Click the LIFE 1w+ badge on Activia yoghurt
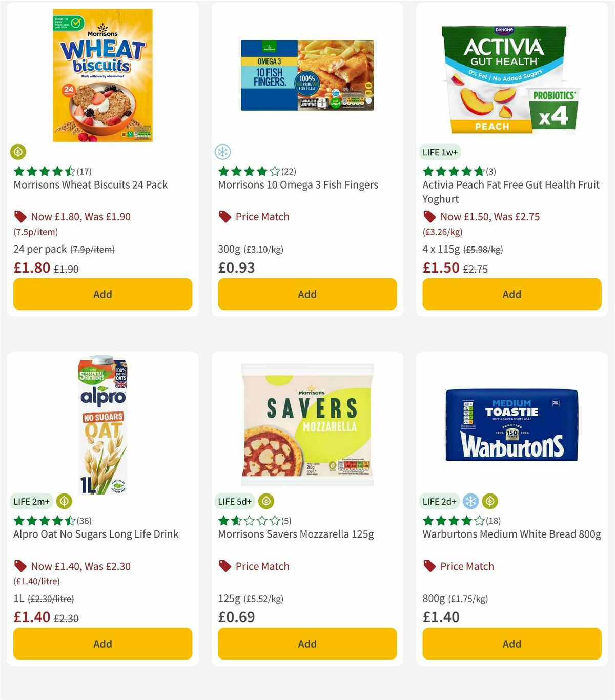This screenshot has width=615, height=700. [440, 152]
